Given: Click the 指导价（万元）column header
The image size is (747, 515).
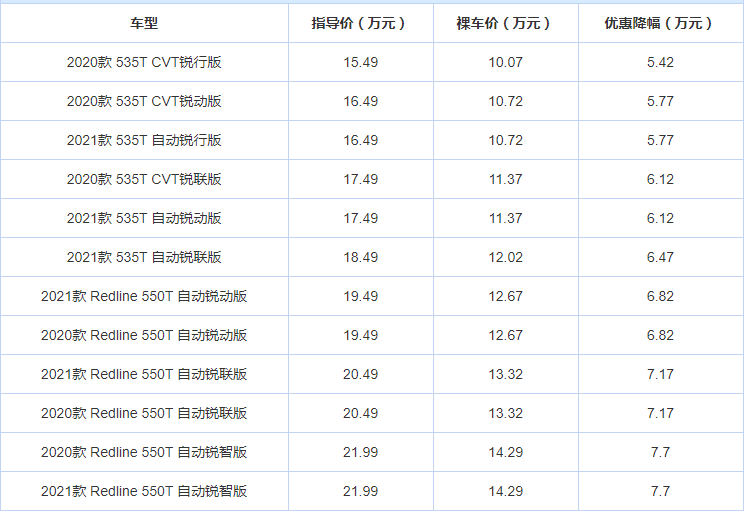Looking at the screenshot, I should [x=360, y=23].
